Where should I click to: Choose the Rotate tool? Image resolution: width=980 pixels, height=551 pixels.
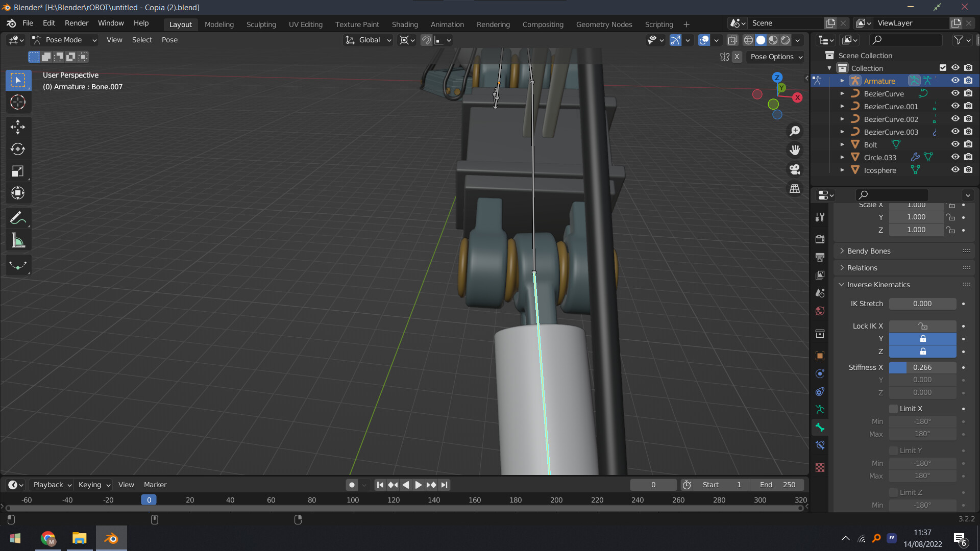click(18, 149)
